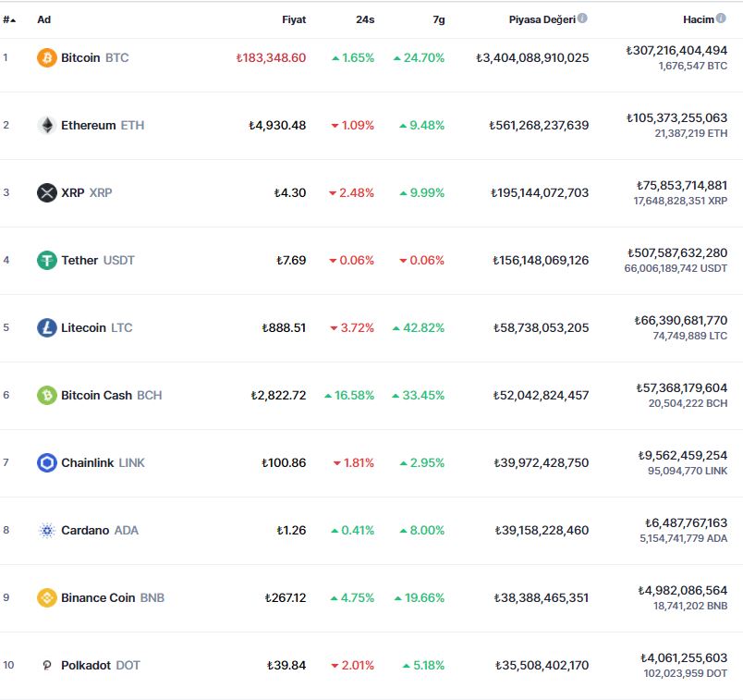Open the Ethereum ETH coin page
The width and height of the screenshot is (743, 700).
[x=102, y=125]
